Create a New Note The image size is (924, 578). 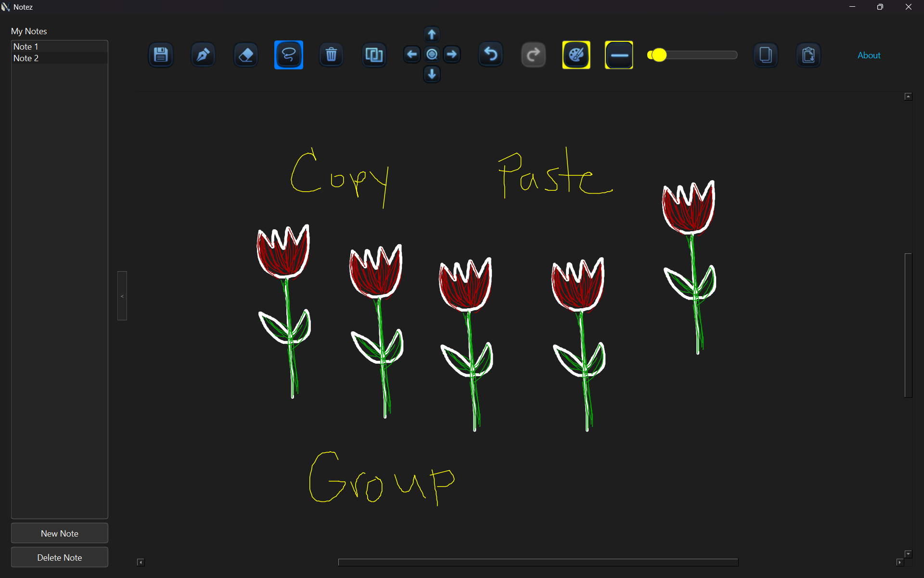59,533
